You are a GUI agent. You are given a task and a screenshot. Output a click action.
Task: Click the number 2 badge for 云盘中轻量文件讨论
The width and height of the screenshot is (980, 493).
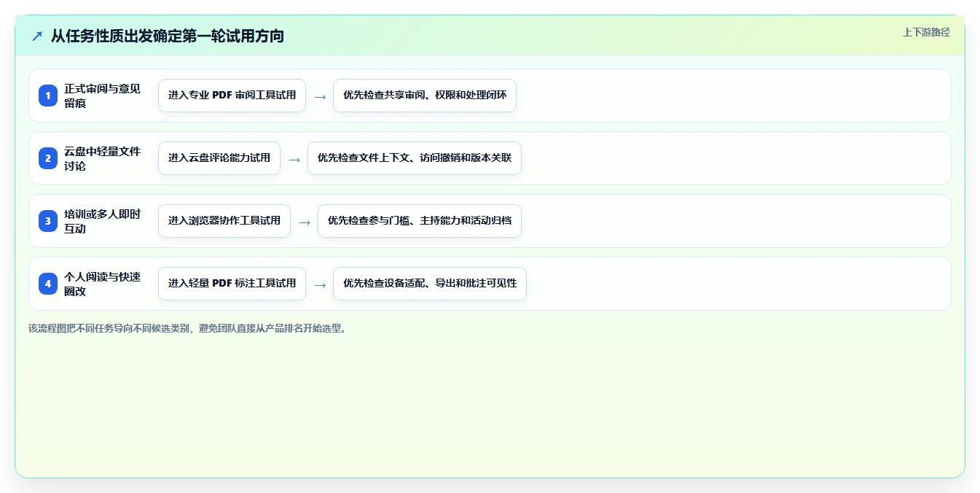click(48, 158)
